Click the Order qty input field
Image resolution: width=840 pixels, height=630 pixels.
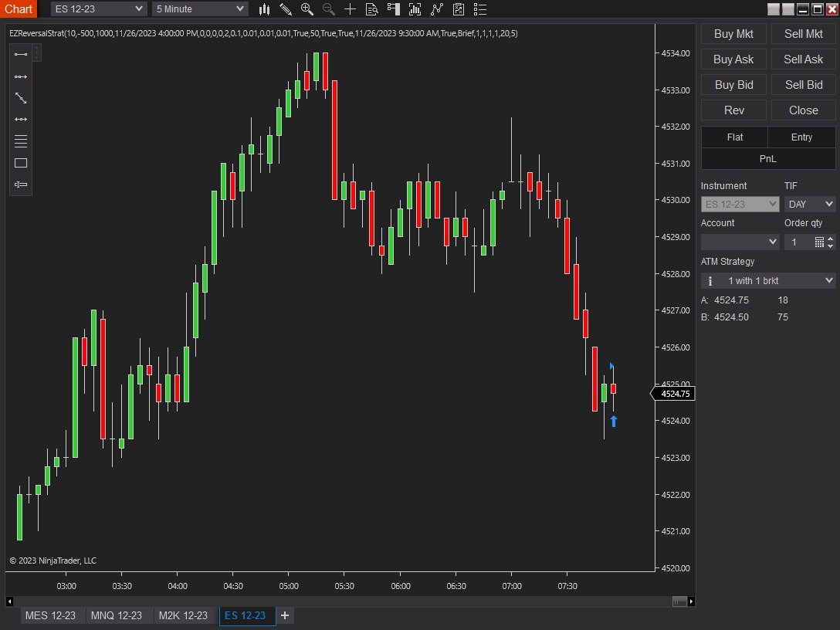click(x=798, y=242)
